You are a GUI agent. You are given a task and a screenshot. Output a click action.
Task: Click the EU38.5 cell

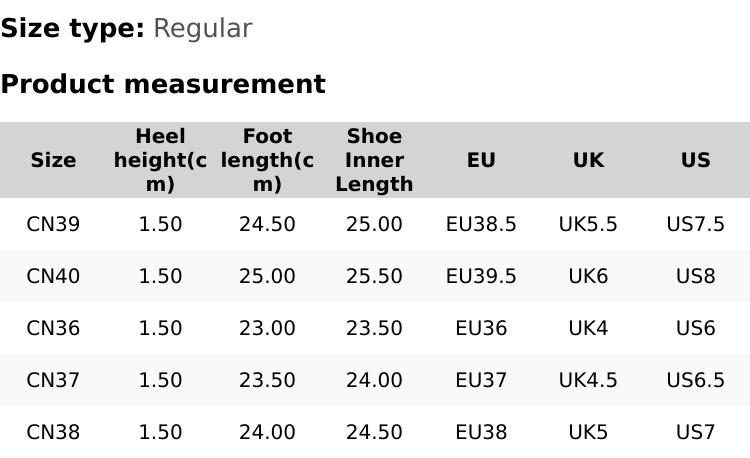(x=481, y=224)
